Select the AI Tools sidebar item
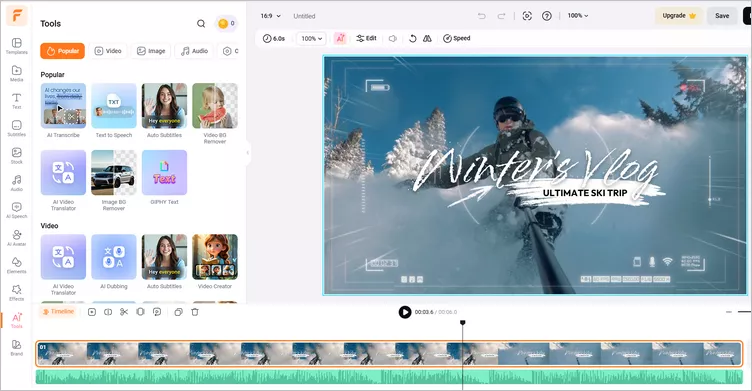This screenshot has width=752, height=391. [x=17, y=320]
